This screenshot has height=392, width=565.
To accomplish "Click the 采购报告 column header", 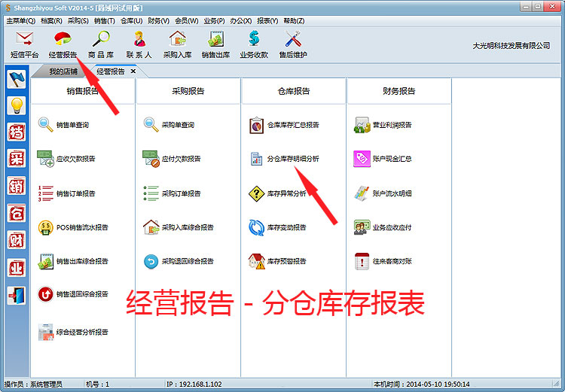I will [x=188, y=91].
